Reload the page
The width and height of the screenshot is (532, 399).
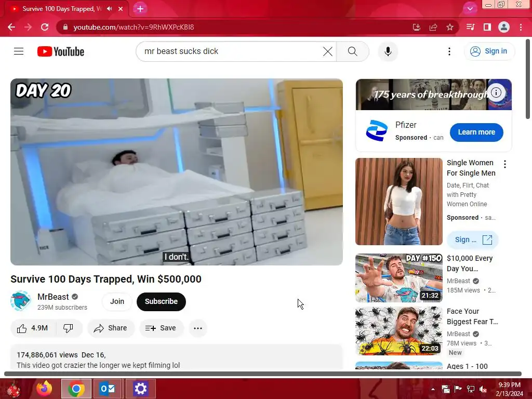(x=45, y=27)
